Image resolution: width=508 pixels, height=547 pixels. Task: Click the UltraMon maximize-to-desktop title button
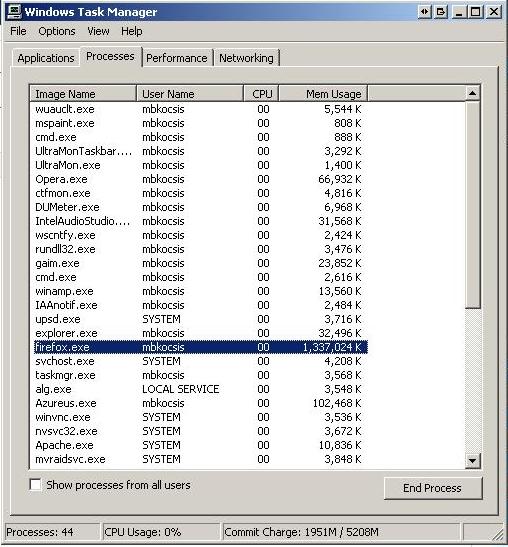[441, 12]
